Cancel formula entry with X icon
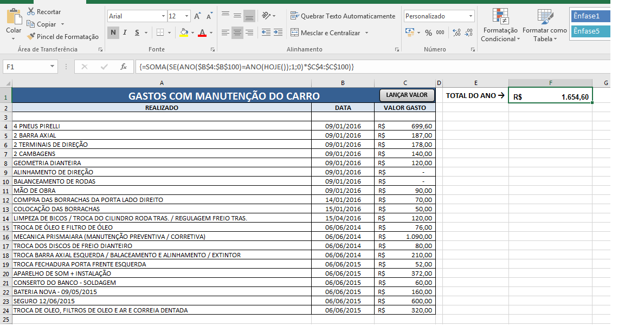This screenshot has width=644, height=326. (85, 67)
